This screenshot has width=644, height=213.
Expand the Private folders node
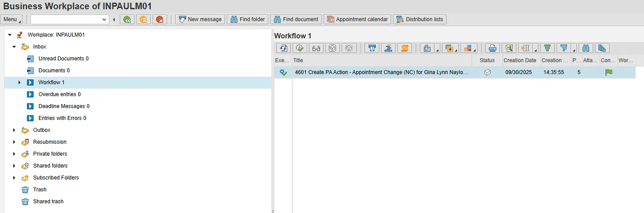14,154
